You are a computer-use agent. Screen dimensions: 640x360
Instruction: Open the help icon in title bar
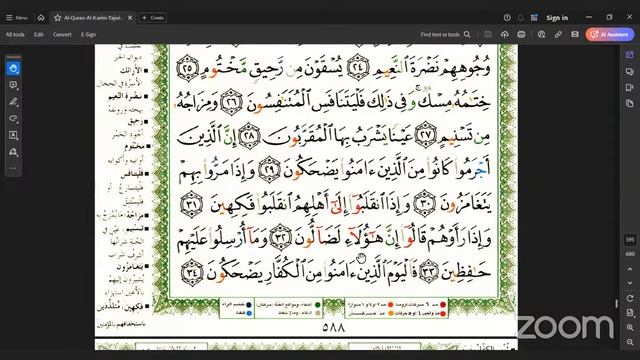(507, 18)
